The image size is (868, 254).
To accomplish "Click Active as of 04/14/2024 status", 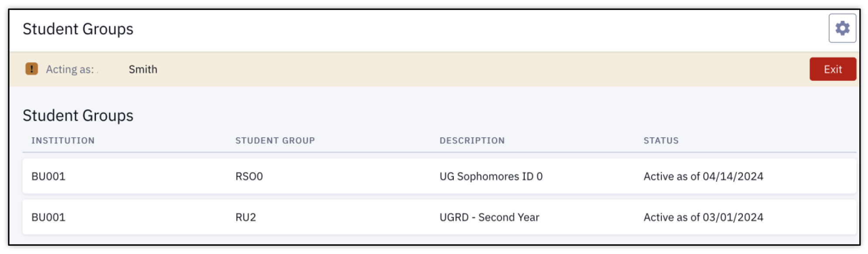I will click(703, 176).
